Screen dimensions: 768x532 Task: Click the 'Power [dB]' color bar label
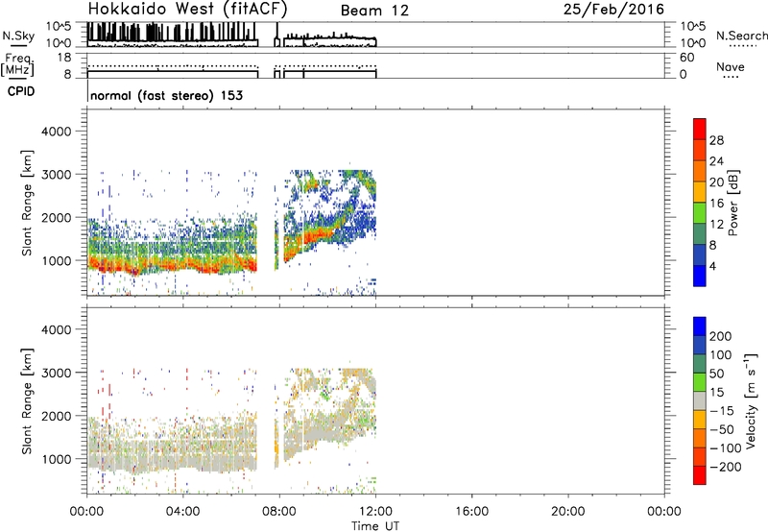732,203
